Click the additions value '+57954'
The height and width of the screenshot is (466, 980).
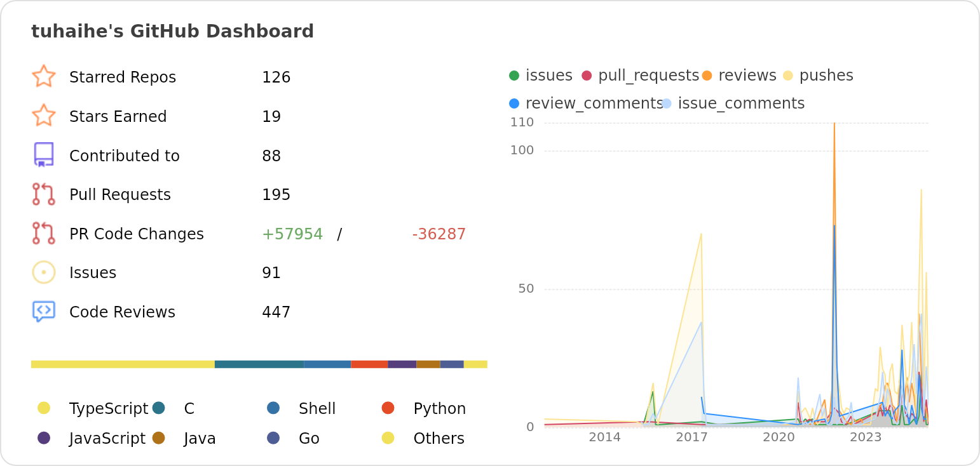292,234
